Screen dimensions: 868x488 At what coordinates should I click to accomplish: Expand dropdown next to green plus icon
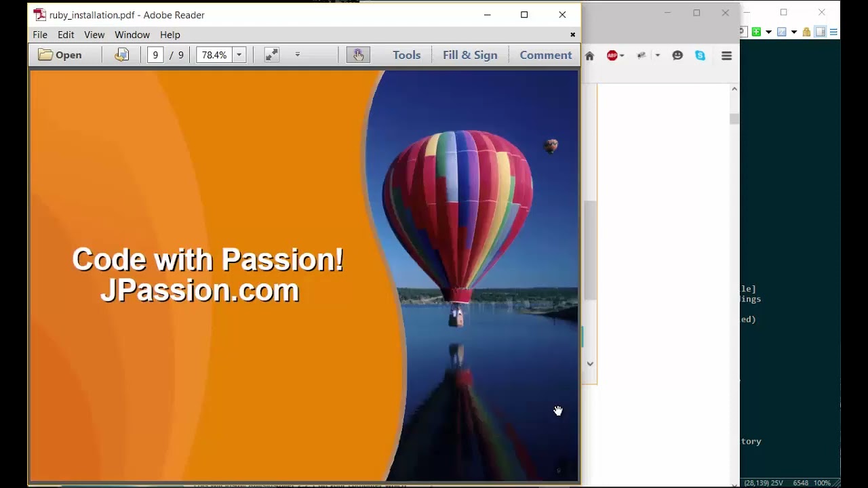coord(768,32)
